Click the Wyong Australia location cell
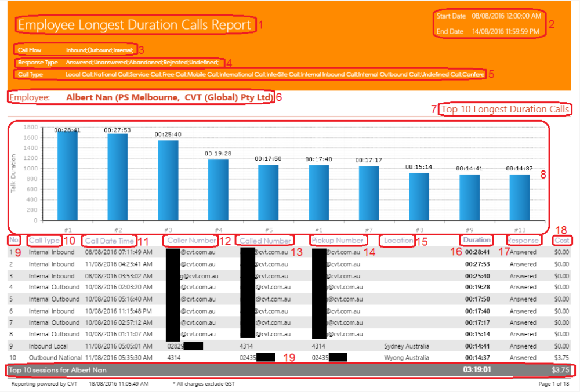580x392 pixels. (407, 358)
